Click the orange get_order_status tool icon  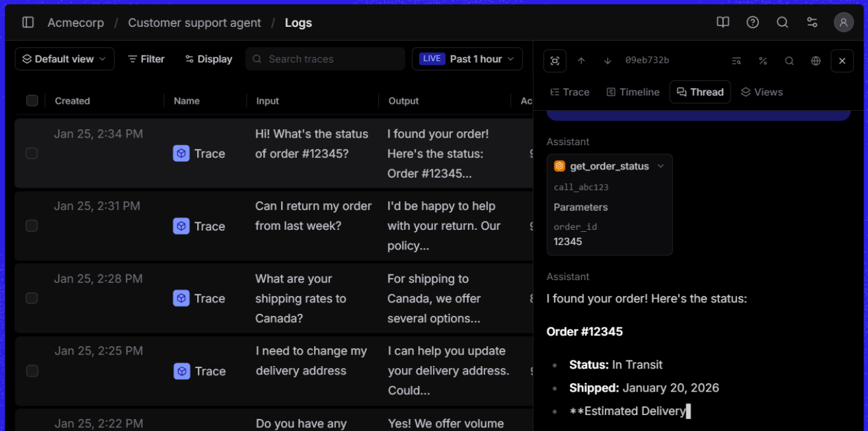tap(560, 166)
